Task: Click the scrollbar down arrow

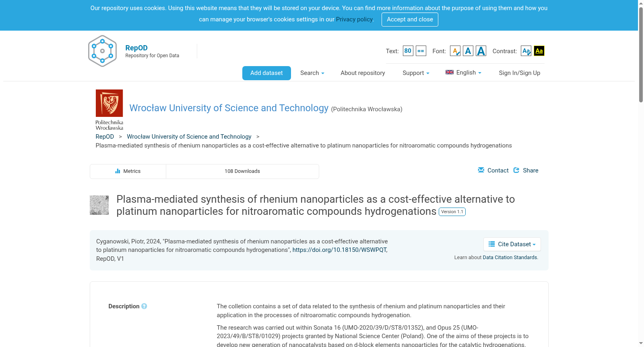Action: point(641,343)
